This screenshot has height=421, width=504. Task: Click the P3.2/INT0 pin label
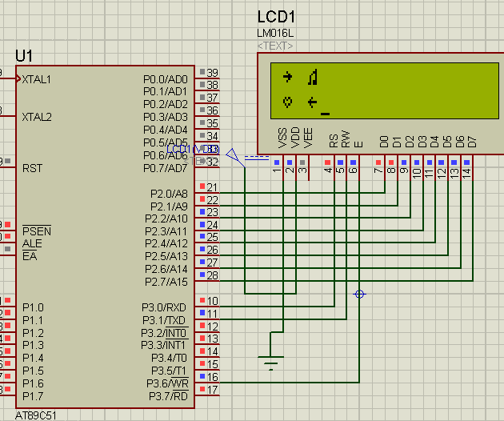(x=165, y=333)
